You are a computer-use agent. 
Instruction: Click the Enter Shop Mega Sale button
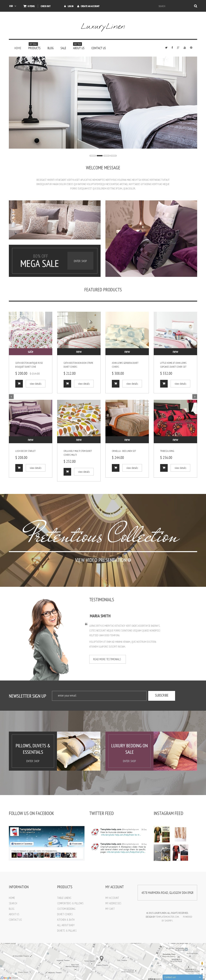pos(80,261)
